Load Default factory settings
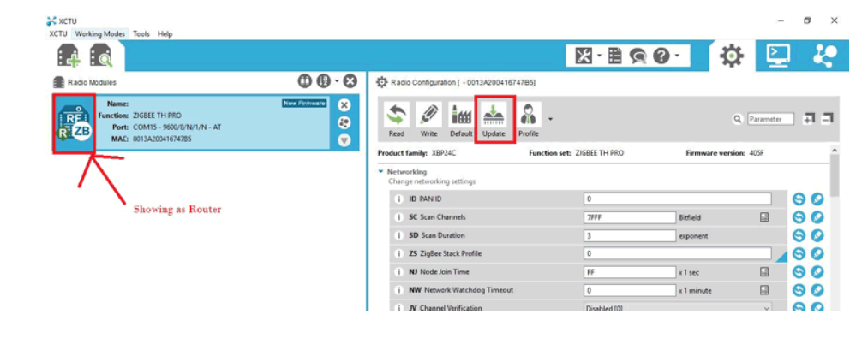Screen dimensions: 868x338 pyautogui.click(x=461, y=120)
